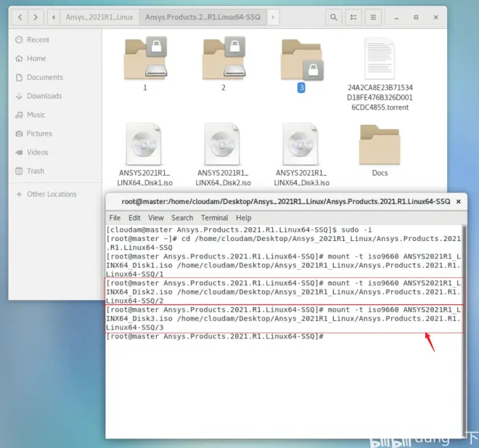The height and width of the screenshot is (448, 479).
Task: Go forward with the right arrow button
Action: pyautogui.click(x=36, y=17)
